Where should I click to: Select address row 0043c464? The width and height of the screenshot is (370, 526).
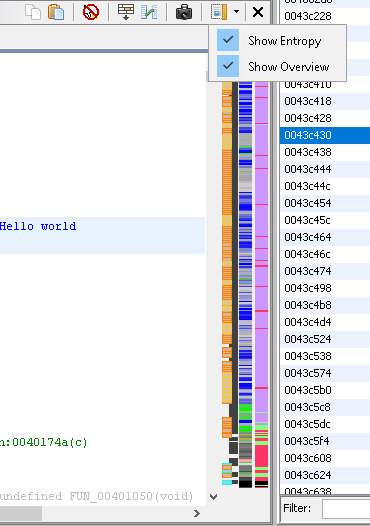pyautogui.click(x=325, y=237)
